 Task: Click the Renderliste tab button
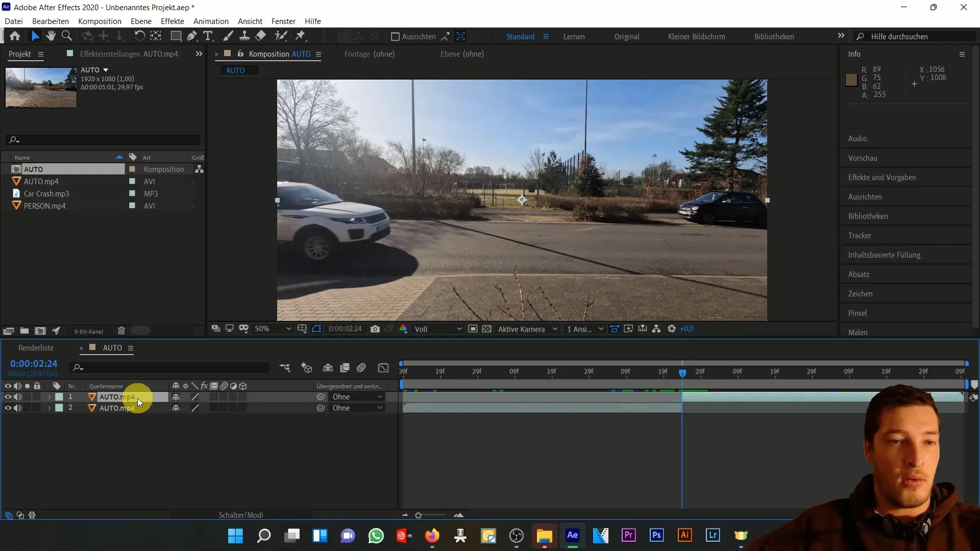tap(35, 348)
